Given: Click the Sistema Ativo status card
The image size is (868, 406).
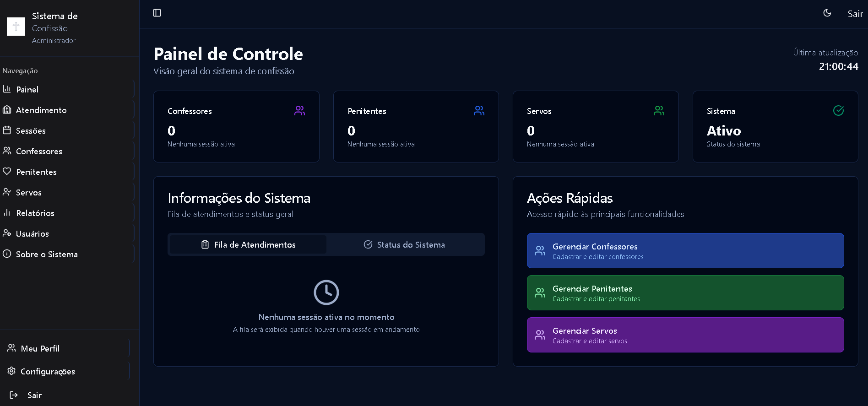Looking at the screenshot, I should 775,127.
